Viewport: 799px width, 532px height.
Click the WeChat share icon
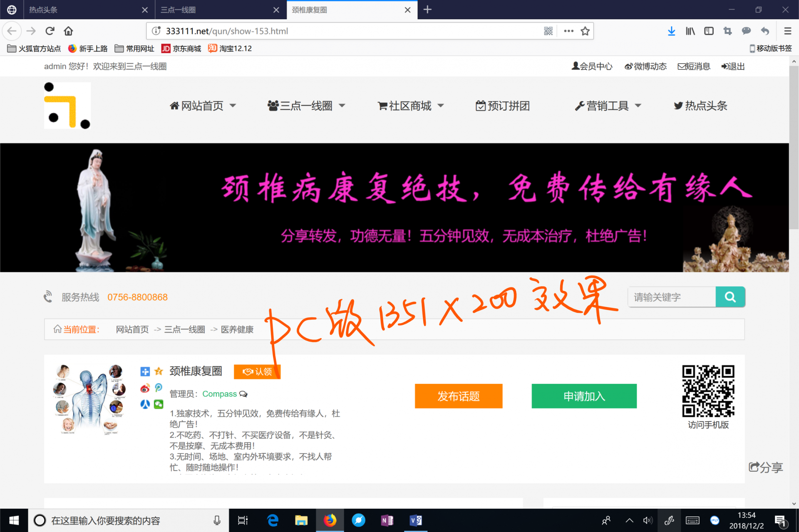[159, 404]
